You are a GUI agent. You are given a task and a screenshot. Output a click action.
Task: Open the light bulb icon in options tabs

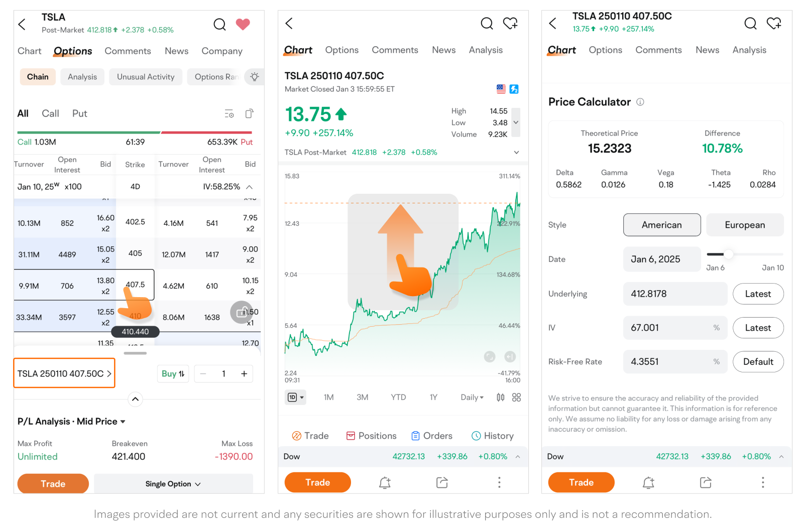(255, 77)
